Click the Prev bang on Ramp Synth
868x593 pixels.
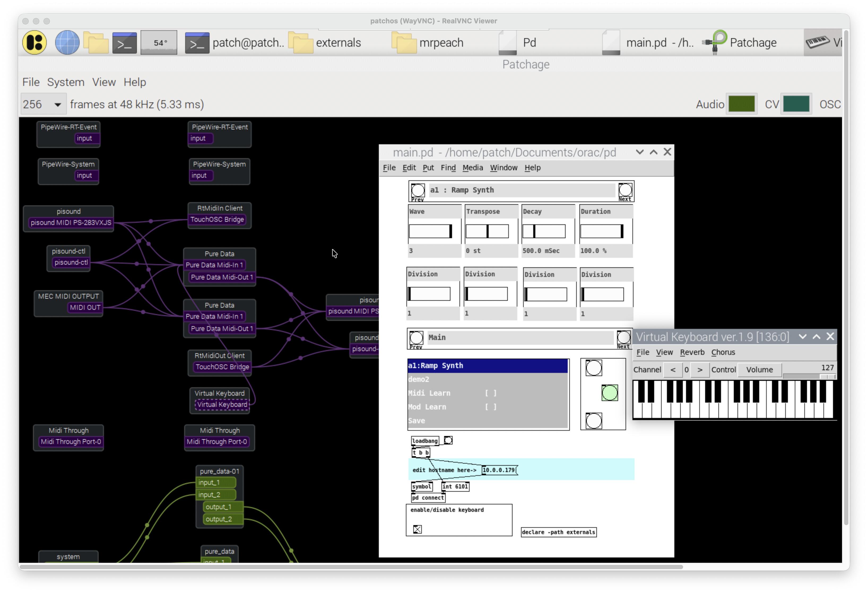point(418,190)
